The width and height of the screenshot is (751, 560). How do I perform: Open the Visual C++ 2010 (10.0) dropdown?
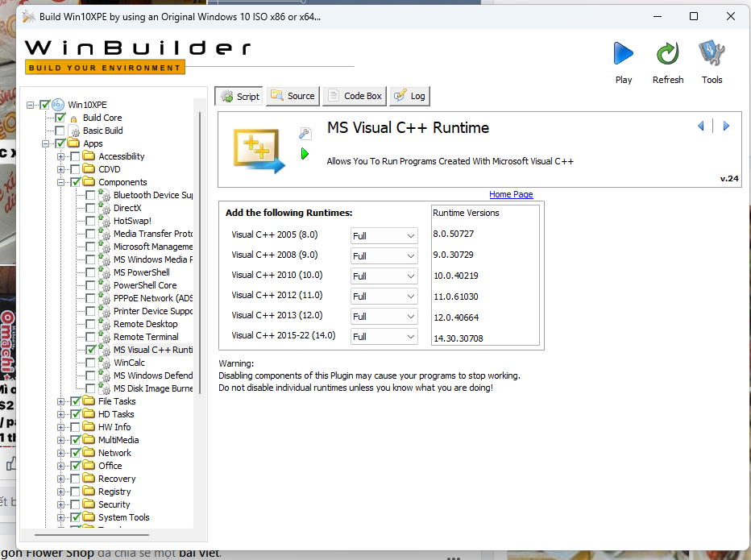pyautogui.click(x=384, y=276)
